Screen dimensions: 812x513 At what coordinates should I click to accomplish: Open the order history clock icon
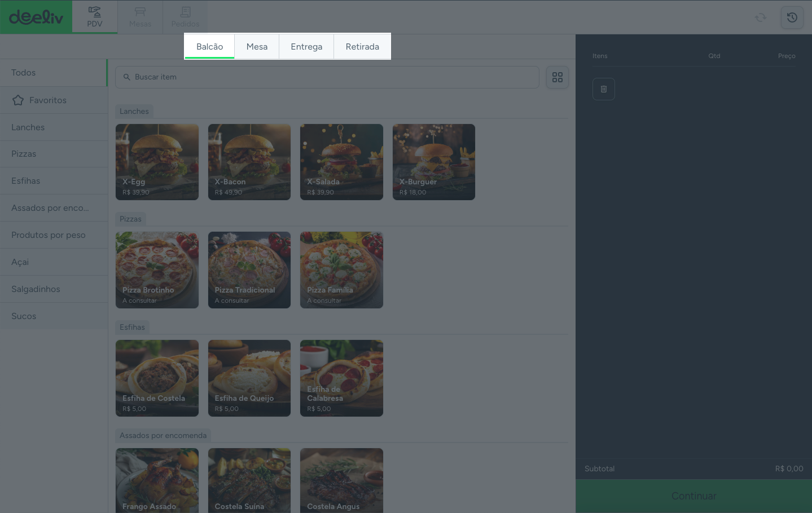point(792,17)
